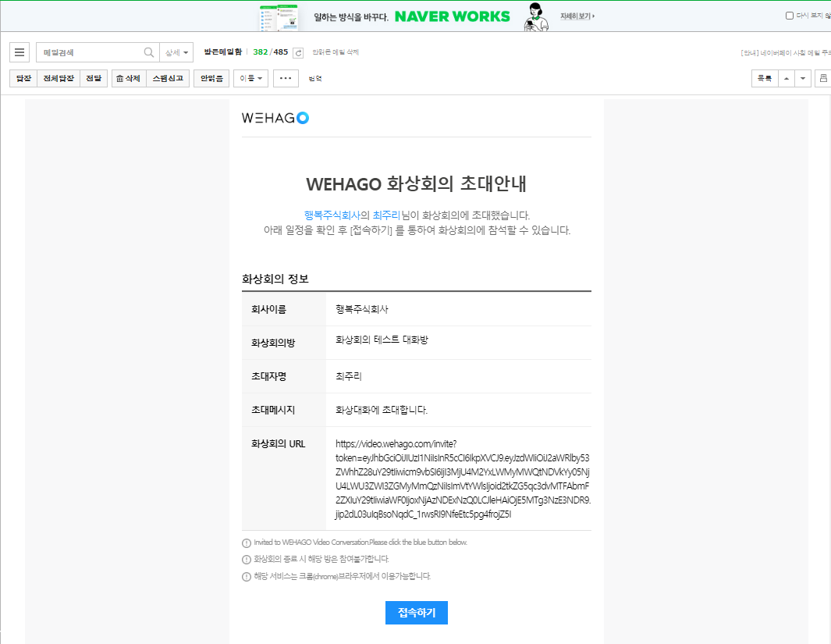
Task: Expand the 상세 search options dropdown
Action: tap(176, 52)
